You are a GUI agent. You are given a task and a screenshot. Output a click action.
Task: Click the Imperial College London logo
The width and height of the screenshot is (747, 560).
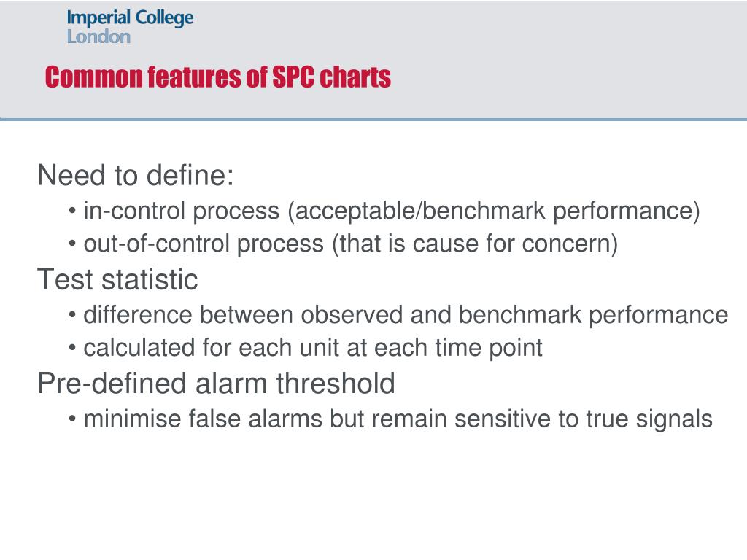[x=130, y=27]
